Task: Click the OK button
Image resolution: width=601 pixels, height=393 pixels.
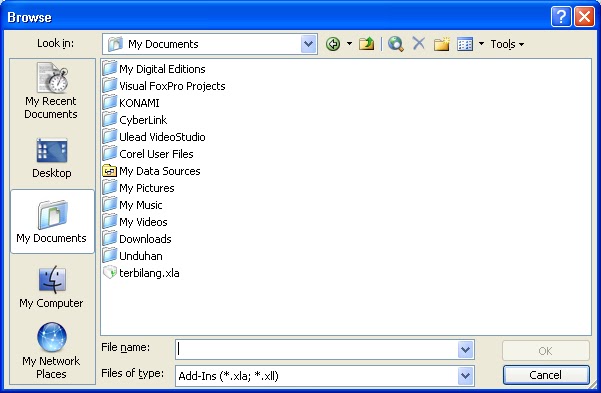Action: tap(545, 351)
